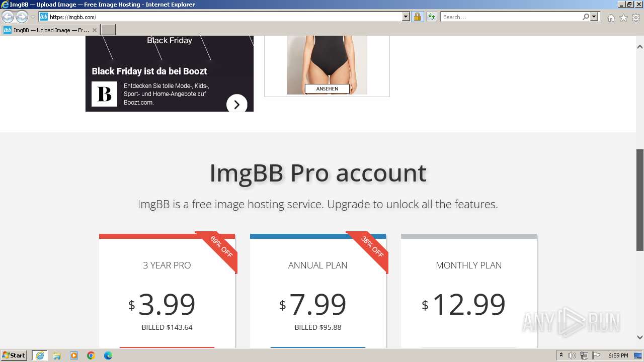The height and width of the screenshot is (362, 644).
Task: Click the refresh page icon
Action: (x=432, y=17)
